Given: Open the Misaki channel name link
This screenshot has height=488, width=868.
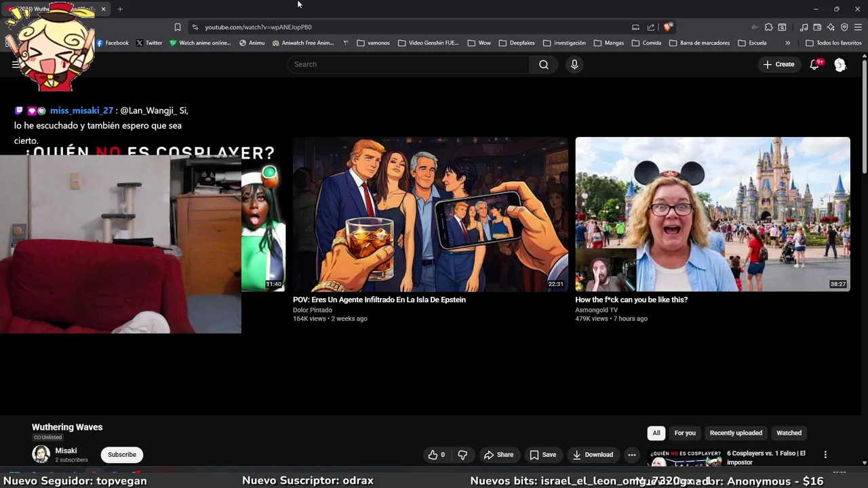Looking at the screenshot, I should (x=66, y=451).
